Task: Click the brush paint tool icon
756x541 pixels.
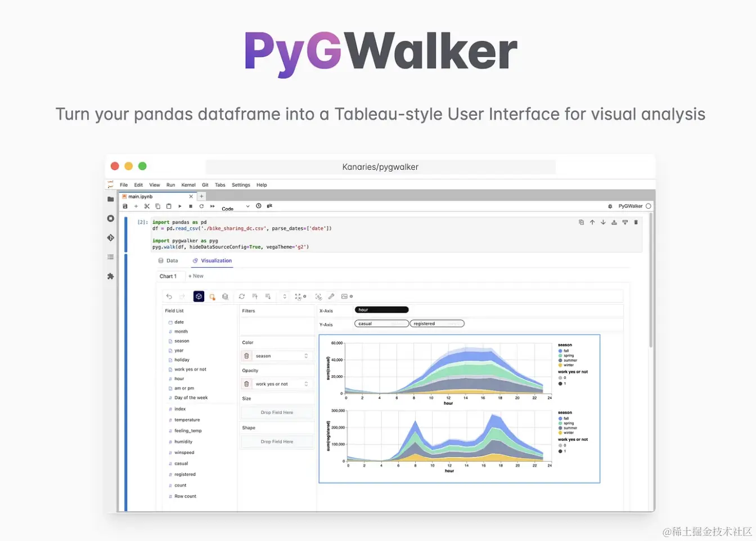Action: (331, 296)
